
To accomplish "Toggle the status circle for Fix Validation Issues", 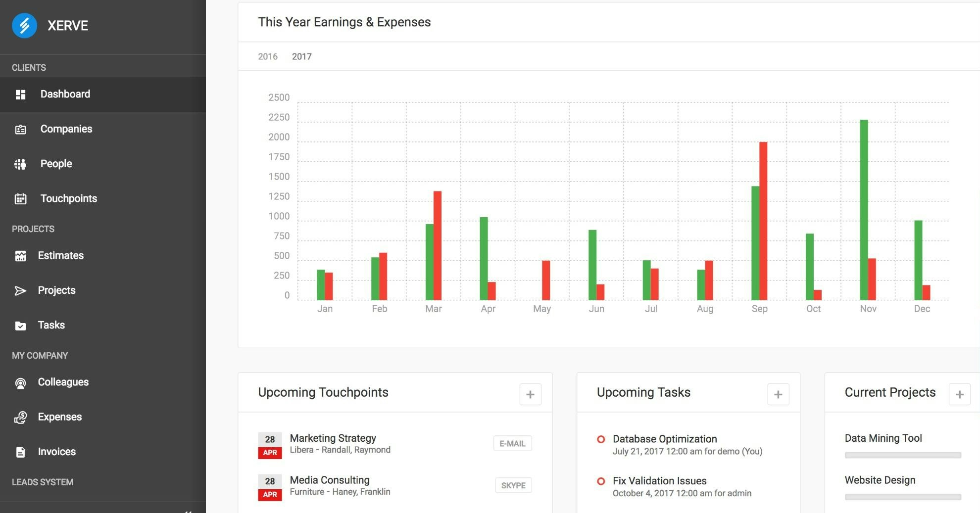I will point(602,480).
